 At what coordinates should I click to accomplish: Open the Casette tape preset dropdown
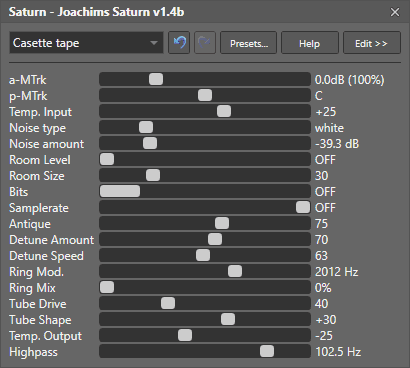pyautogui.click(x=86, y=43)
